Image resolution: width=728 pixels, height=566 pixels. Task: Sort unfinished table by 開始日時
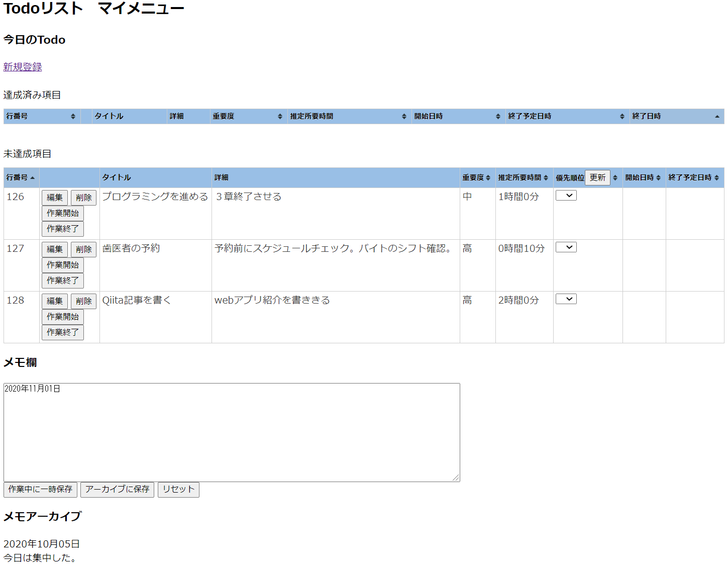click(644, 177)
